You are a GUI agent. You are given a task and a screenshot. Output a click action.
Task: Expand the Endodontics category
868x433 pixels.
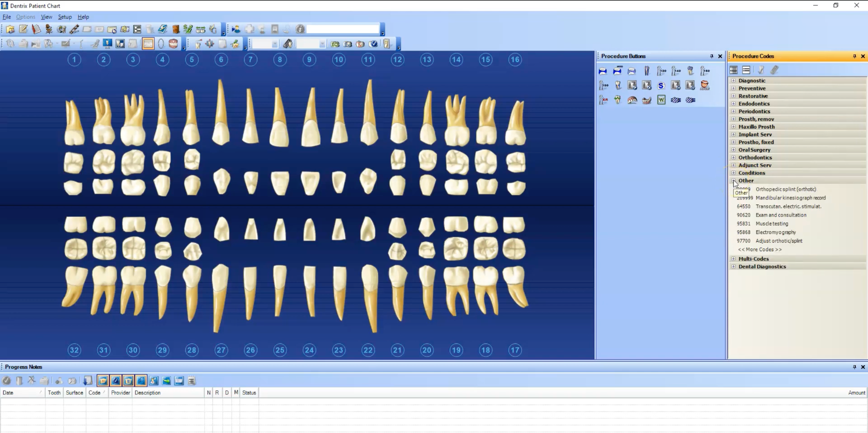point(734,104)
